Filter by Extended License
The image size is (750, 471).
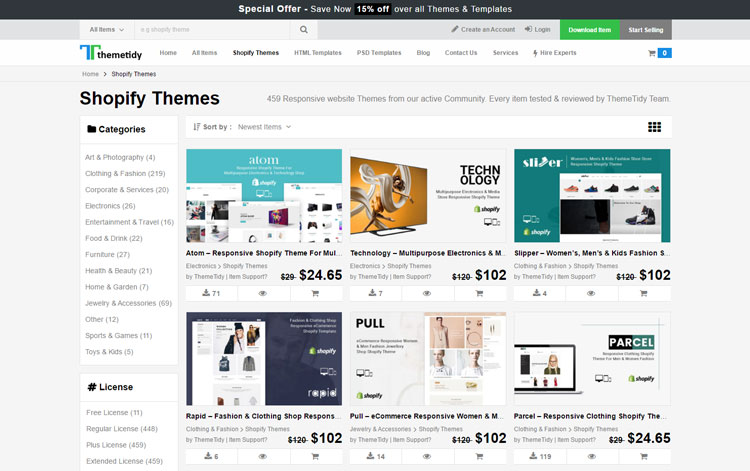pos(124,461)
